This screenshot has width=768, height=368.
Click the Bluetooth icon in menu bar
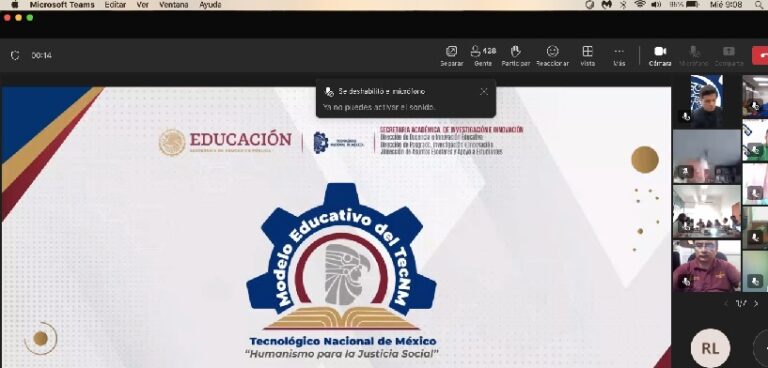click(623, 4)
